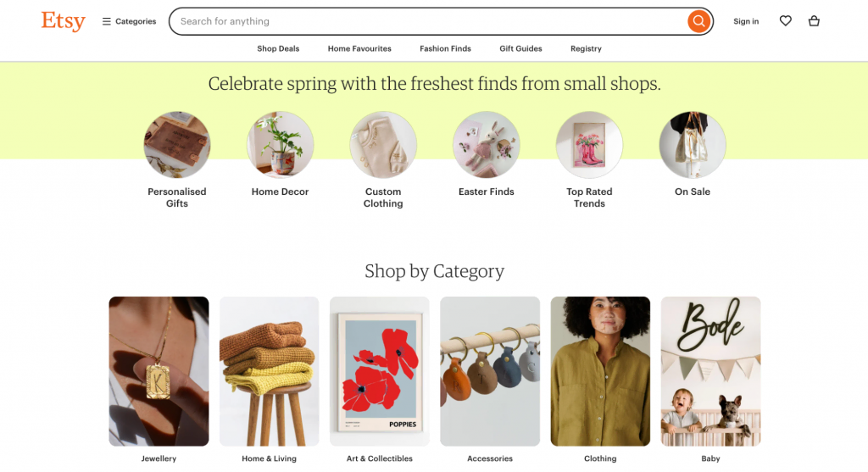Click the Home Favourites link

(x=359, y=48)
